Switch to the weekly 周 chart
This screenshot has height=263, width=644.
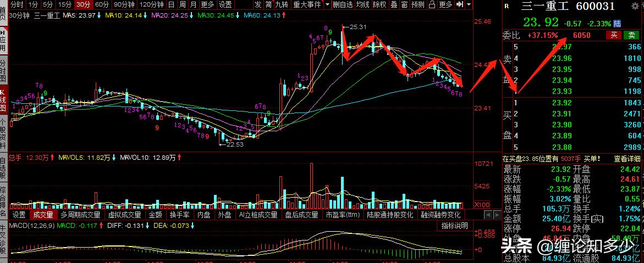(183, 5)
